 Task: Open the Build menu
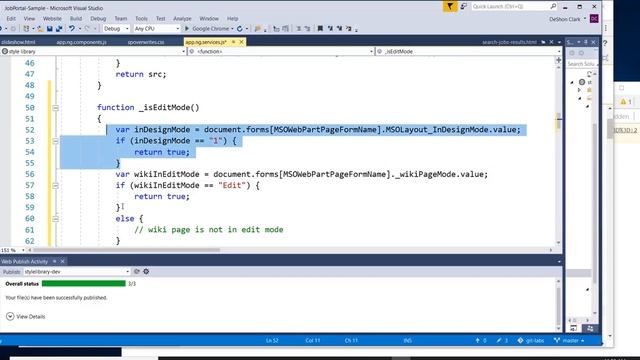coord(76,19)
